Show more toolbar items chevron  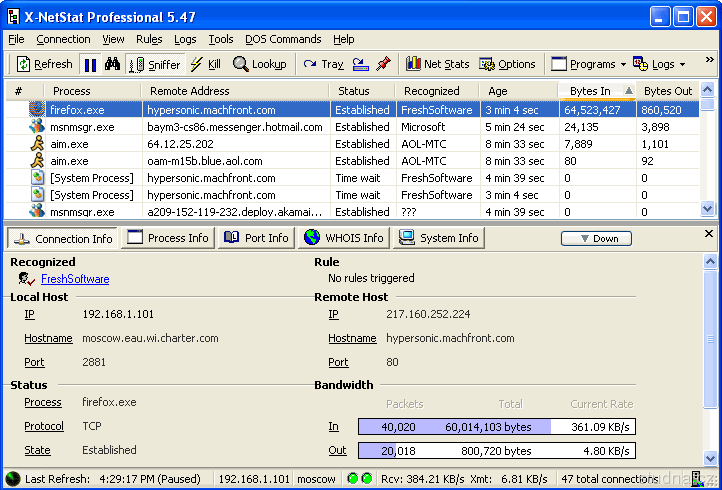[710, 60]
